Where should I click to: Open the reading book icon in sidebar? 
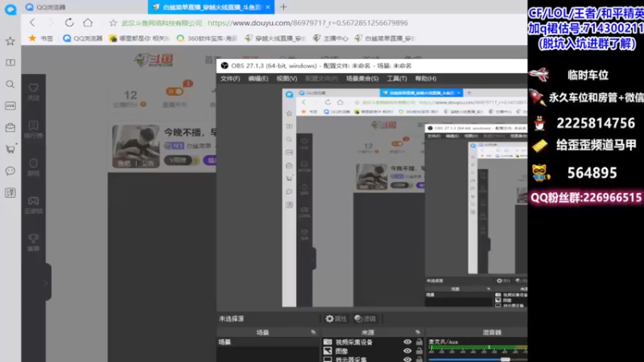coord(10,63)
